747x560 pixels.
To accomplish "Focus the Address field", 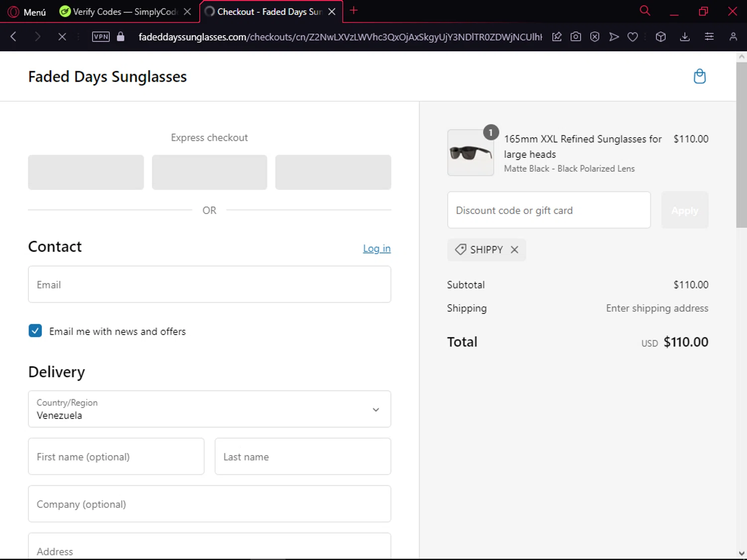I will point(210,546).
